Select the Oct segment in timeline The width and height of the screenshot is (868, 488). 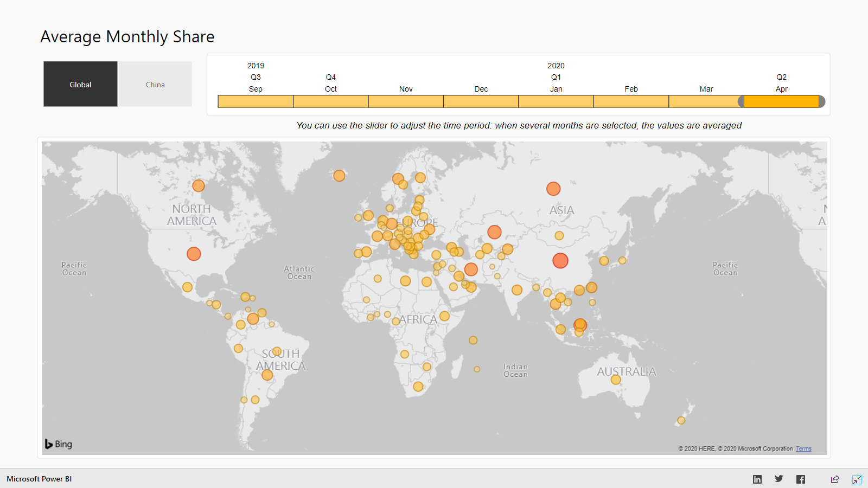point(331,101)
